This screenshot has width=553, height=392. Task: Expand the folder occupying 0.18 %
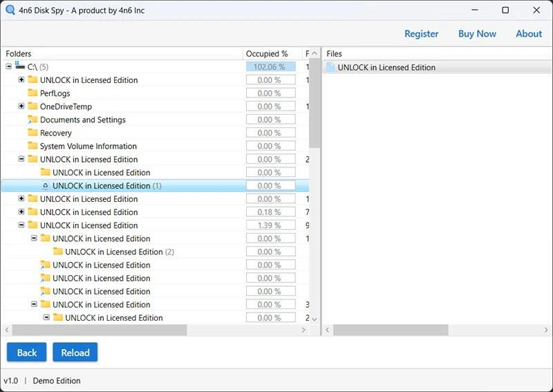21,212
